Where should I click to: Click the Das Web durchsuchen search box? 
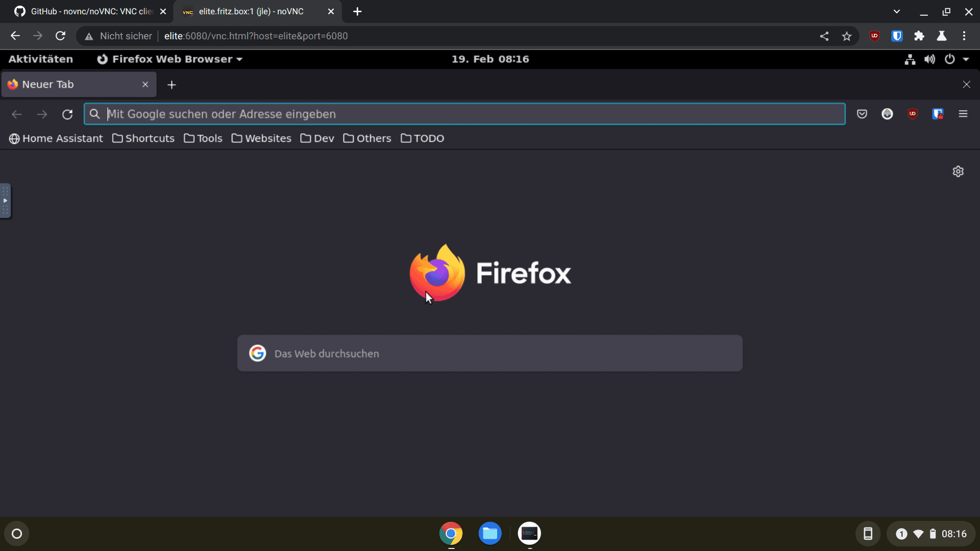(489, 353)
